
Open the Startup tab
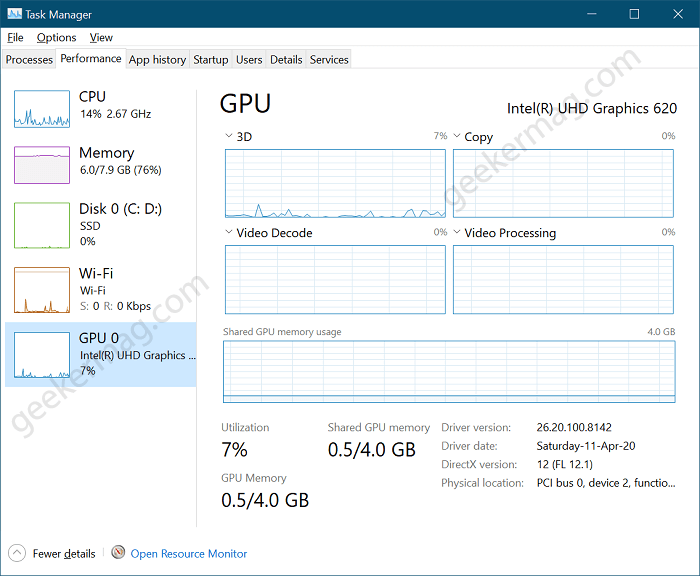point(210,59)
